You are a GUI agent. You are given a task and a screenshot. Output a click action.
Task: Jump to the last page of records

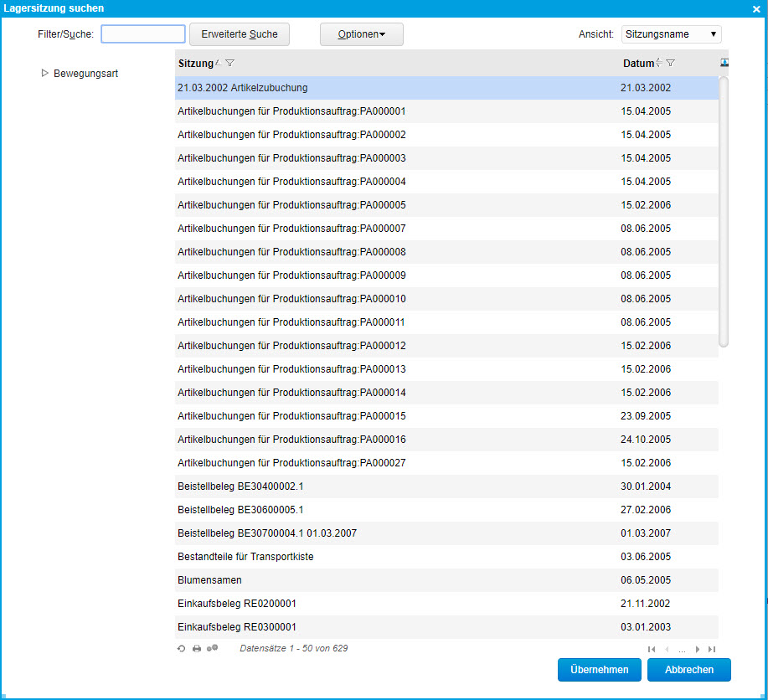(x=712, y=649)
